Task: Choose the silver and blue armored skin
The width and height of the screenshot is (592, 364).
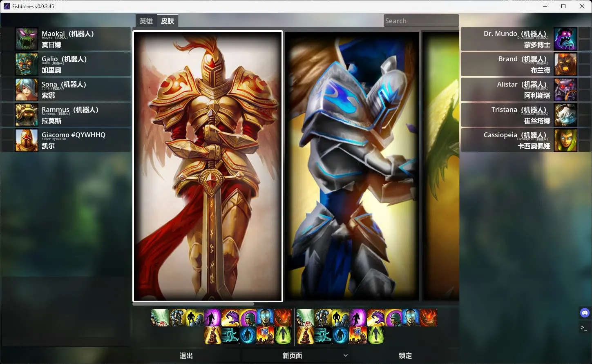Action: click(x=352, y=166)
